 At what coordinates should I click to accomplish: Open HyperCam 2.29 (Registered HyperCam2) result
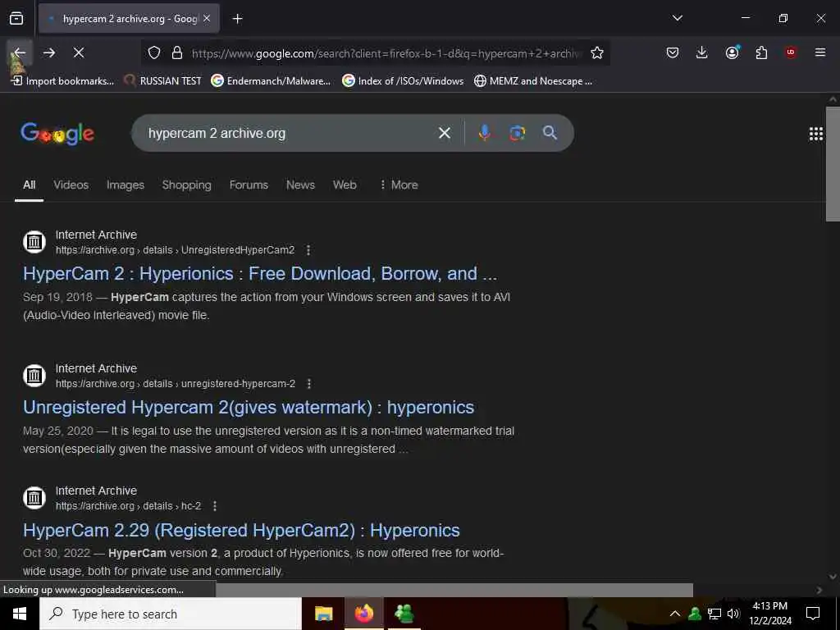[x=241, y=531]
